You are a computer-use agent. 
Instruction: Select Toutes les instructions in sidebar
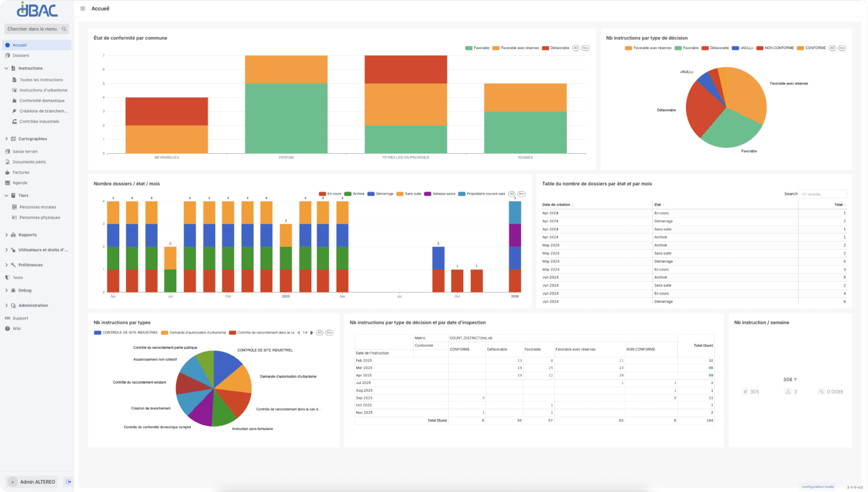pos(41,80)
